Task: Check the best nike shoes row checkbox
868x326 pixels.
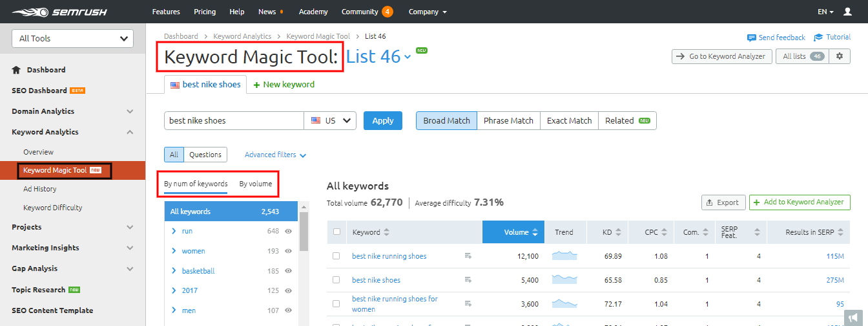Action: pyautogui.click(x=336, y=280)
